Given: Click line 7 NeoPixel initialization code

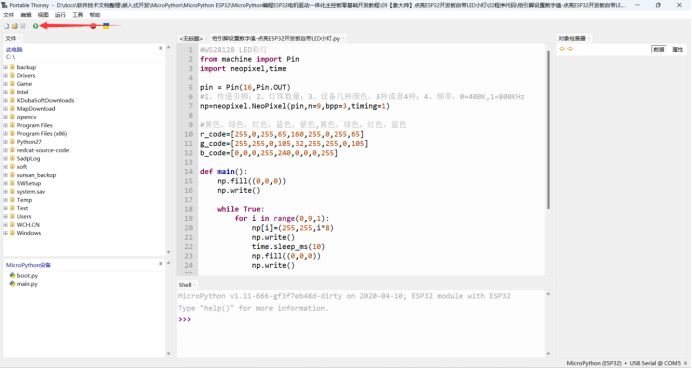Looking at the screenshot, I should (x=295, y=106).
